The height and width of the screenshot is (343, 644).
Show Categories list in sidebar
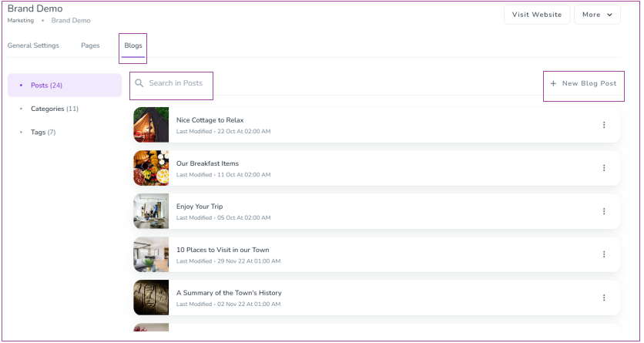click(54, 109)
